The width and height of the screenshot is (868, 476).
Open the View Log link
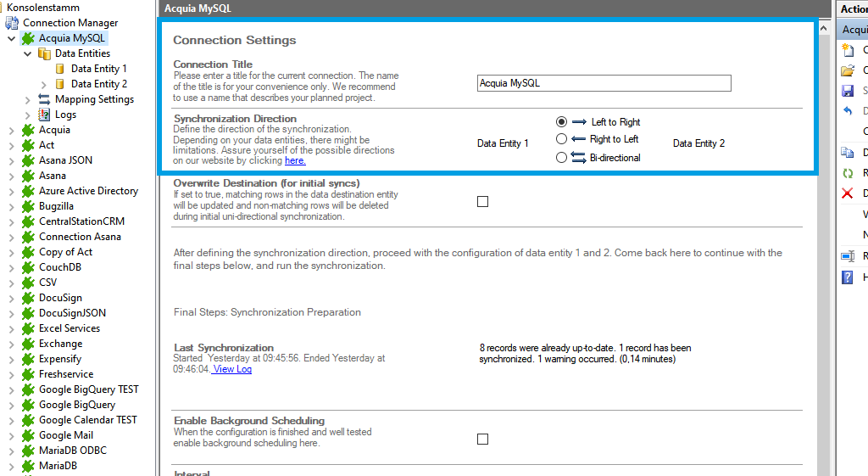231,369
